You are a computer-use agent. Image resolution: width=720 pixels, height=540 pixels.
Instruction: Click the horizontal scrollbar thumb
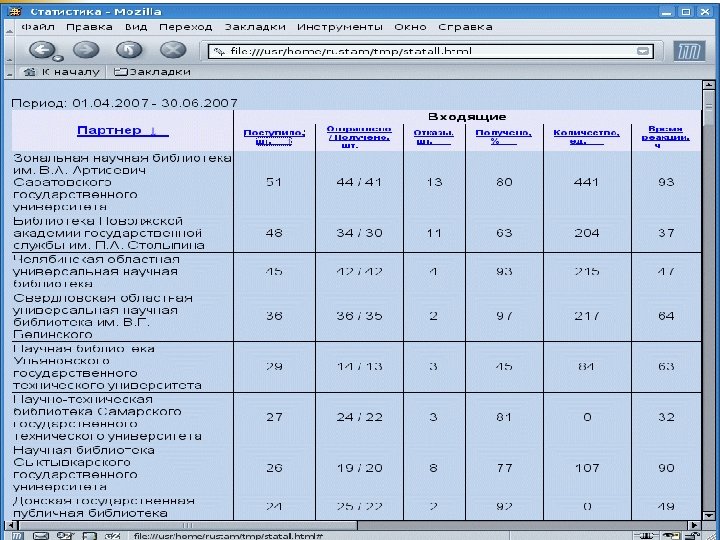(x=187, y=525)
